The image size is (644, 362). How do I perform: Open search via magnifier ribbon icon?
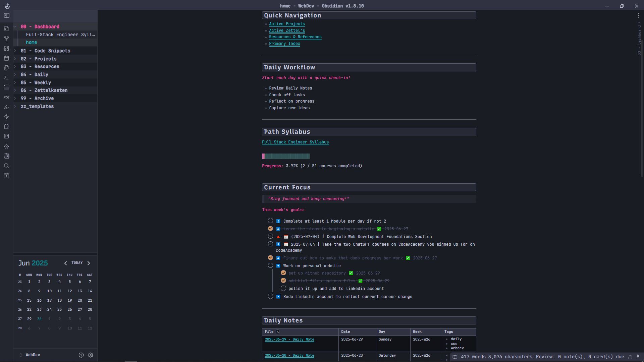(6, 166)
